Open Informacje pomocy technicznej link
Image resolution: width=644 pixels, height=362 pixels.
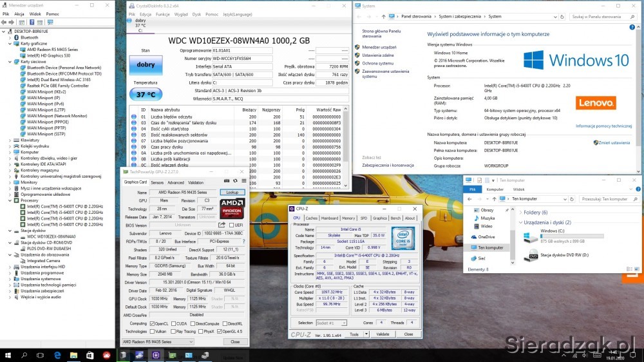click(x=603, y=126)
